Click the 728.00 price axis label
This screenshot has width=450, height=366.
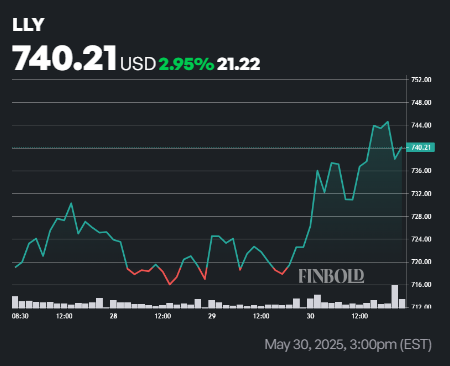[421, 217]
